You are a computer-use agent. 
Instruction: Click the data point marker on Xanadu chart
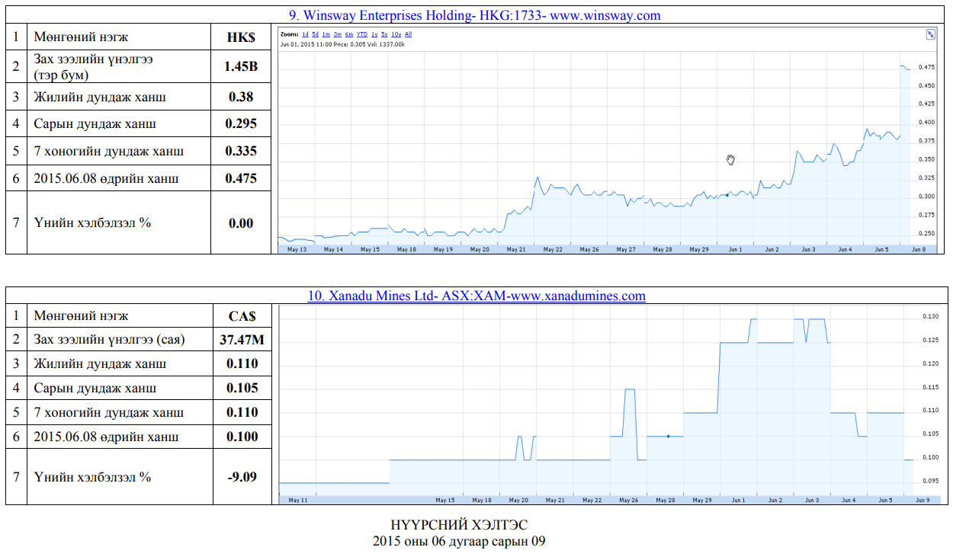click(x=668, y=437)
